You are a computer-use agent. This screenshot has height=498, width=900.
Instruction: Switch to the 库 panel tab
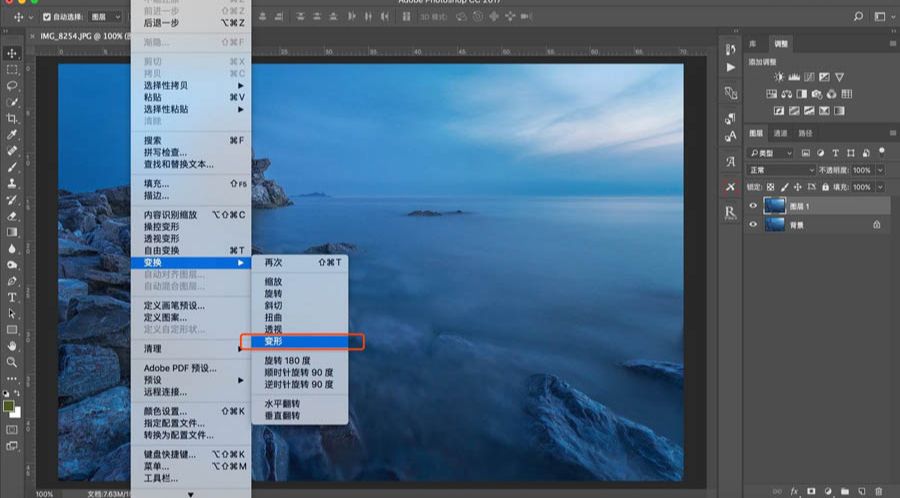pyautogui.click(x=753, y=44)
